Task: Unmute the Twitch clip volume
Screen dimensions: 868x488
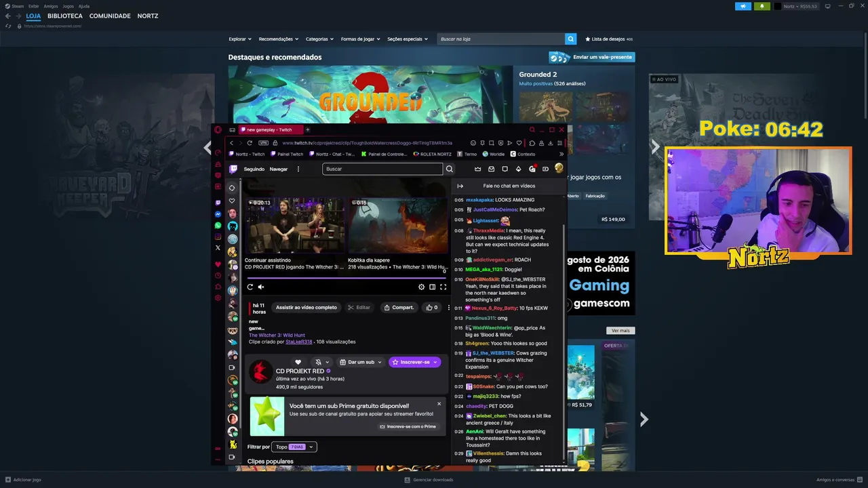Action: [261, 287]
